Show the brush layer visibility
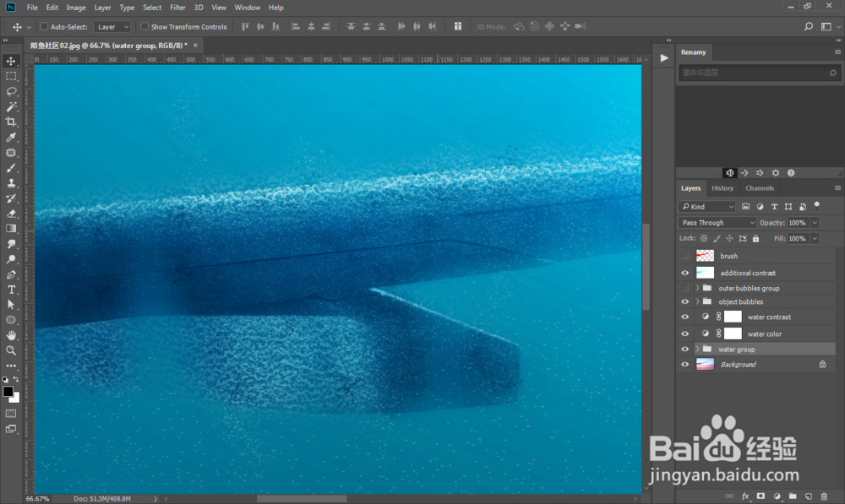Viewport: 845px width, 504px height. (685, 256)
